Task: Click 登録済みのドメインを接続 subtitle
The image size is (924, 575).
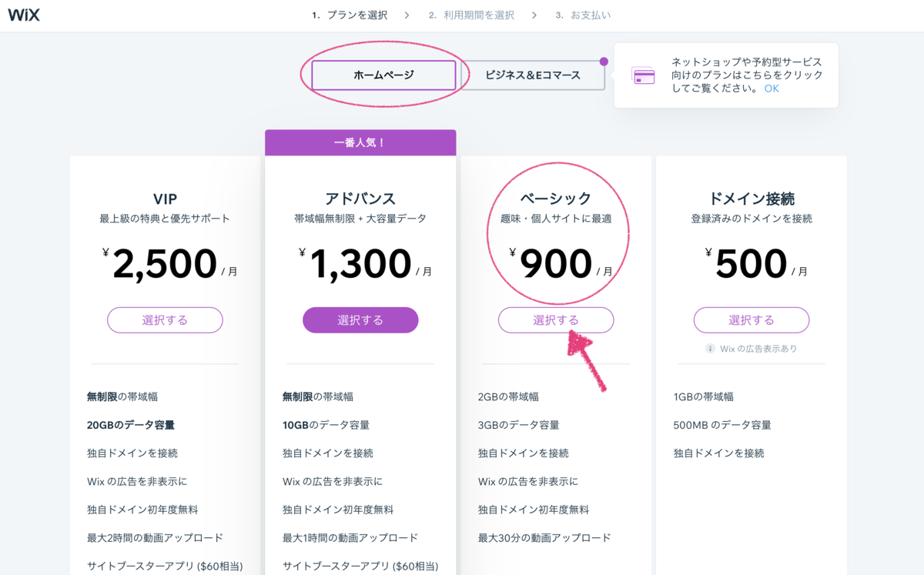Action: [752, 219]
